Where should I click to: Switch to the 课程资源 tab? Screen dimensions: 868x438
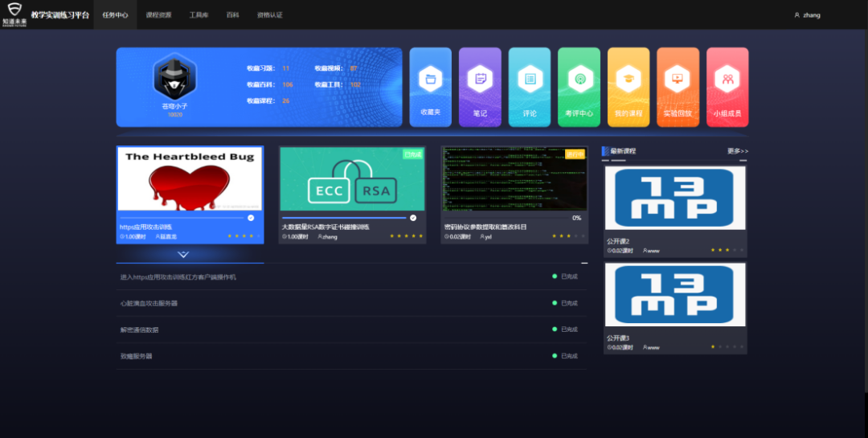point(158,14)
